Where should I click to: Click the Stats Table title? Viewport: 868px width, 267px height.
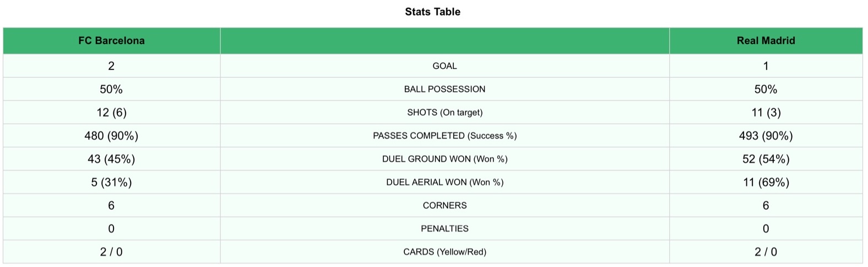pos(432,12)
